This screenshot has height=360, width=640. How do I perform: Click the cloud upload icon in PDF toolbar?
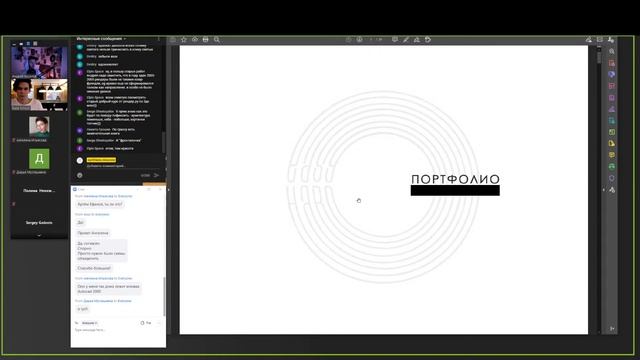195,40
